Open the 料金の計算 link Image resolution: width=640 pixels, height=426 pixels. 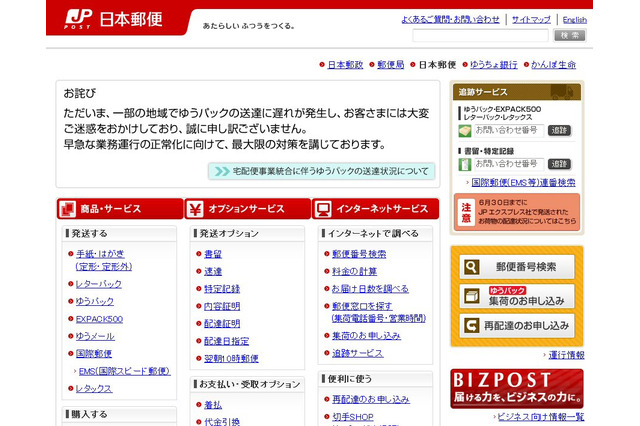pos(354,271)
